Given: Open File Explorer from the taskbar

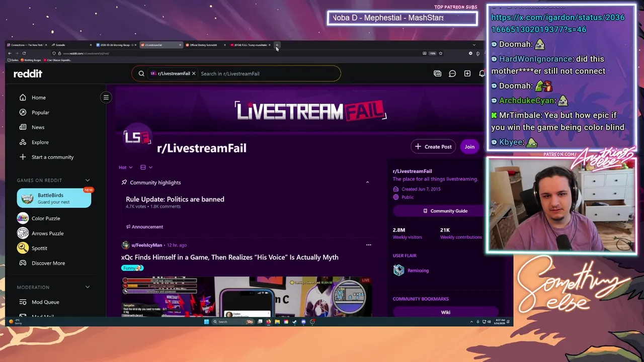Looking at the screenshot, I should (x=277, y=322).
